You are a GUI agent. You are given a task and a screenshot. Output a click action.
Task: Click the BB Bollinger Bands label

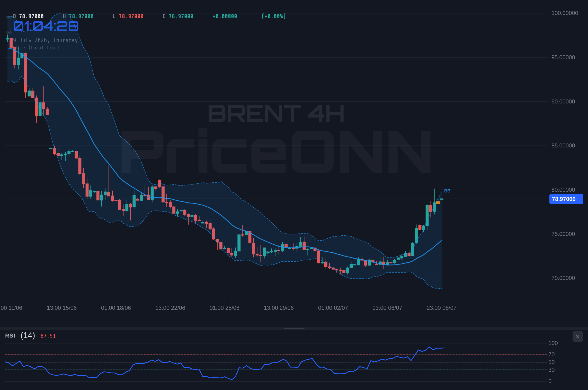tap(447, 191)
